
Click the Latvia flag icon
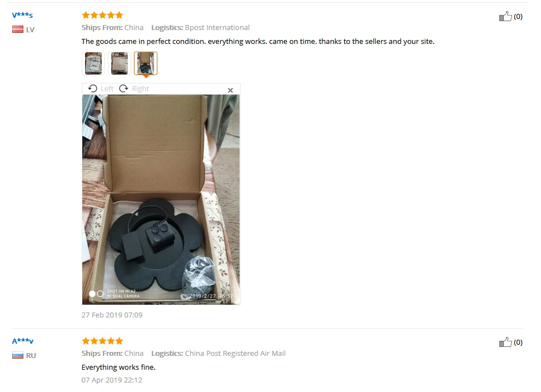point(18,29)
